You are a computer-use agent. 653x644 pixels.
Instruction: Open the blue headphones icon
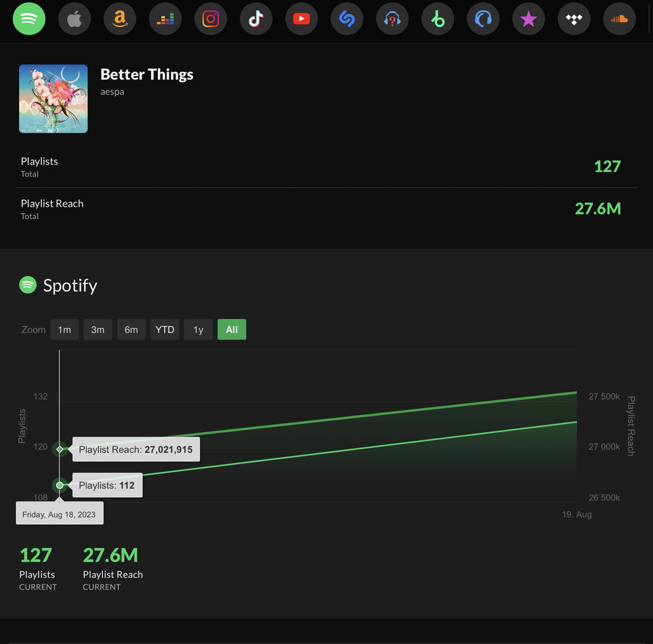coord(483,19)
